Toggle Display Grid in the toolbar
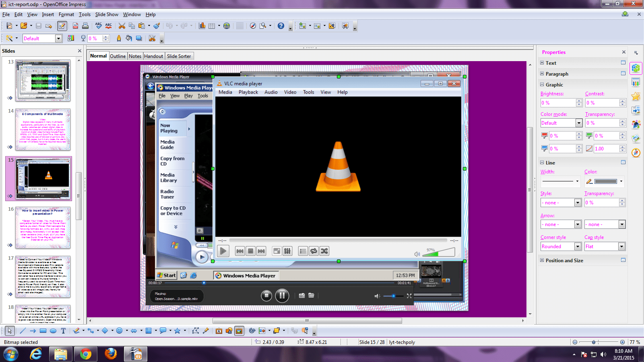Viewport: 644px width, 362px height. [x=240, y=26]
